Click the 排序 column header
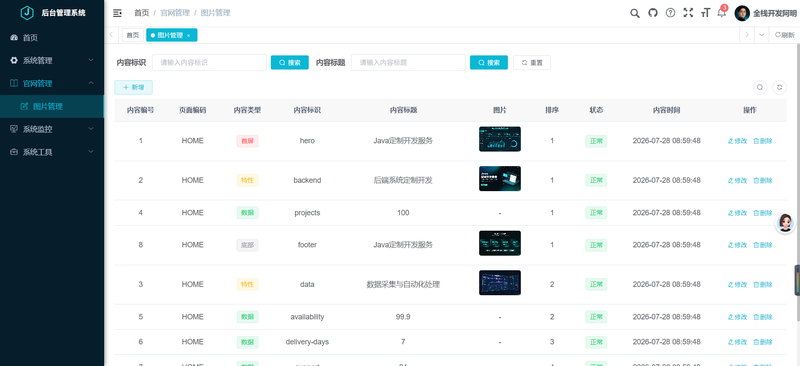Viewport: 800px width, 366px height. [552, 110]
